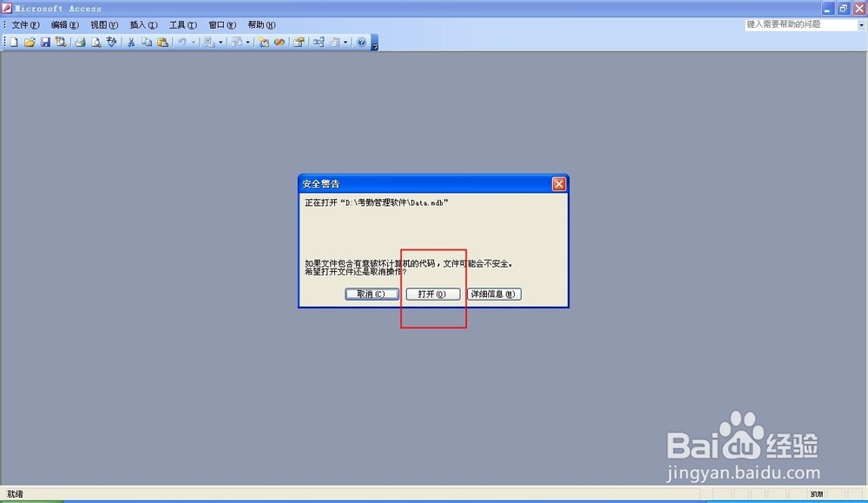The width and height of the screenshot is (868, 503).
Task: Click the Open folder toolbar icon
Action: 30,42
